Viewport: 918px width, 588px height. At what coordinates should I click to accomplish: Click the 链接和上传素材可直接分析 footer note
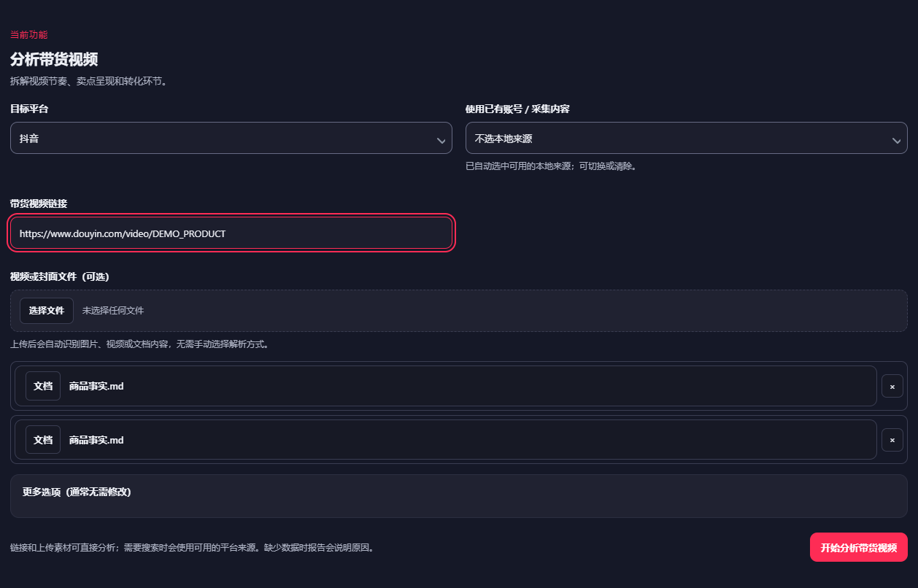point(192,547)
